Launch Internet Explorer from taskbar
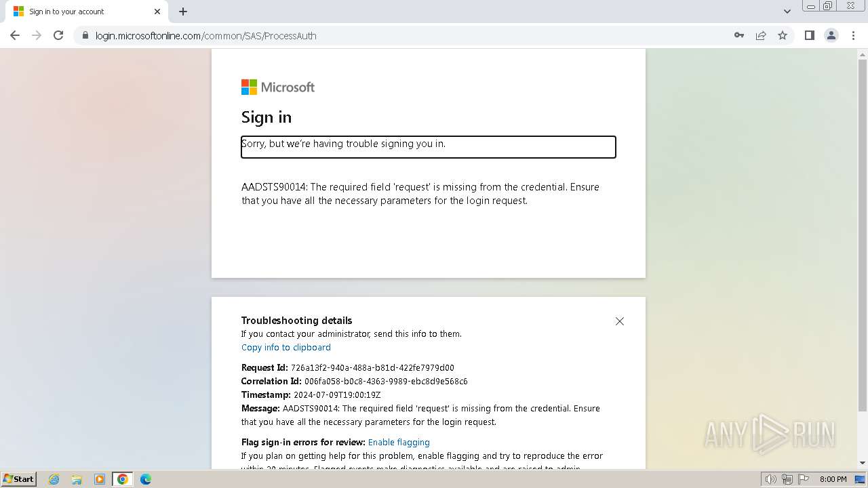868x488 pixels. click(54, 479)
